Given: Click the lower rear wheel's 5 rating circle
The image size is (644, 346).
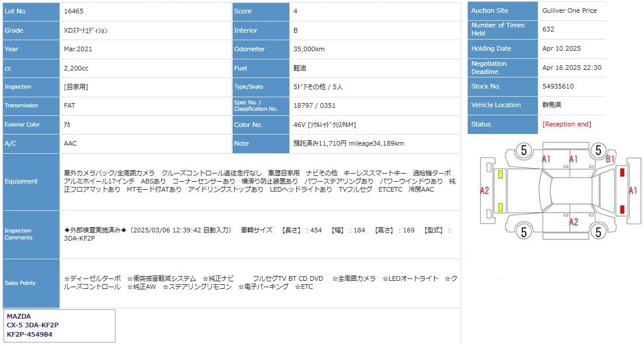Looking at the screenshot, I should (598, 232).
